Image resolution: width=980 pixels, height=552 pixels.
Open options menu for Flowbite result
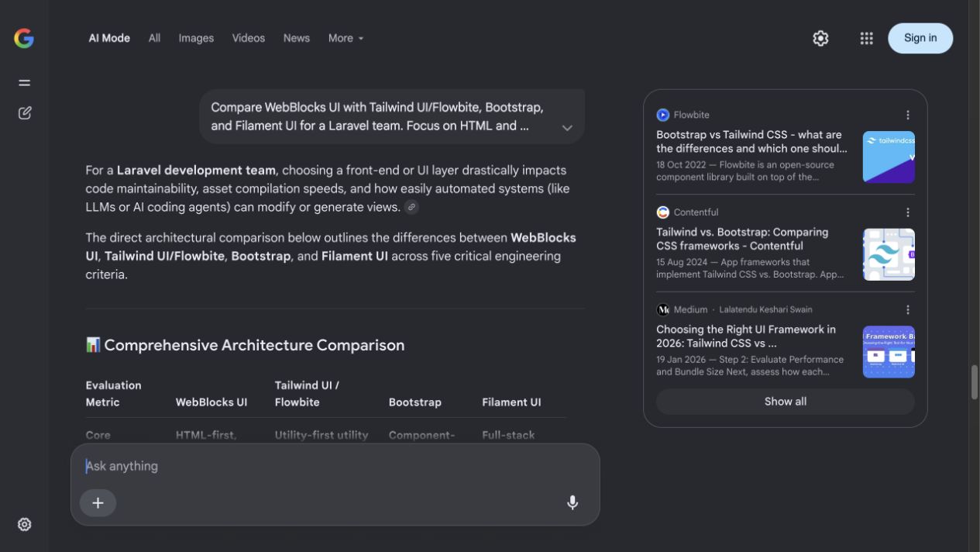click(908, 115)
